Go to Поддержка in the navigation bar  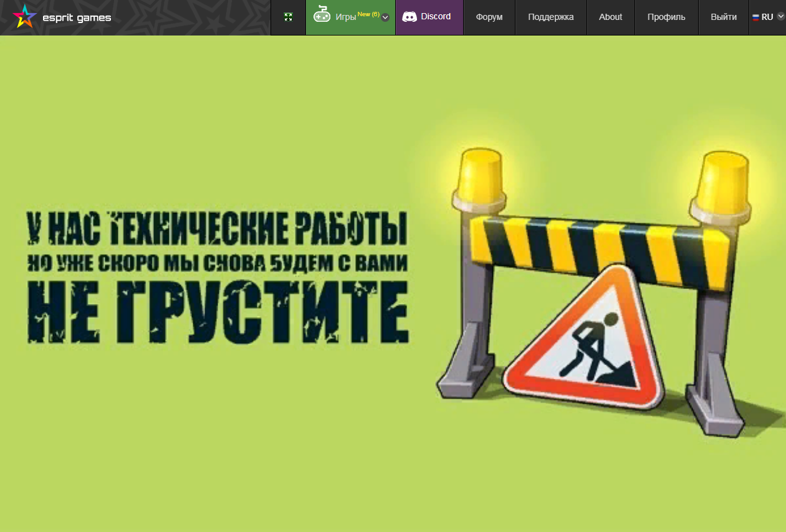point(550,17)
